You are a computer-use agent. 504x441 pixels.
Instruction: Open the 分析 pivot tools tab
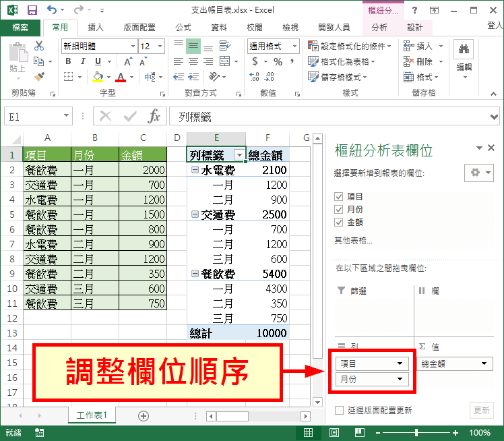pyautogui.click(x=379, y=28)
